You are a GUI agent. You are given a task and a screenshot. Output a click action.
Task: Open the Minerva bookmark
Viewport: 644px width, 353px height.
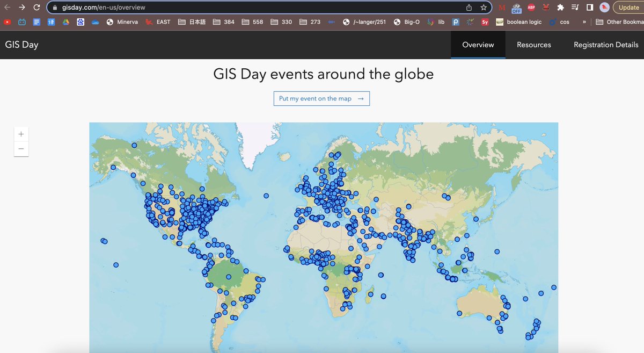pos(122,22)
